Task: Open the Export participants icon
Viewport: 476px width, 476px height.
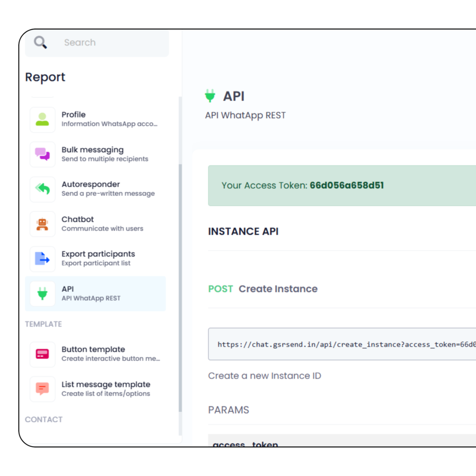Action: pyautogui.click(x=42, y=258)
